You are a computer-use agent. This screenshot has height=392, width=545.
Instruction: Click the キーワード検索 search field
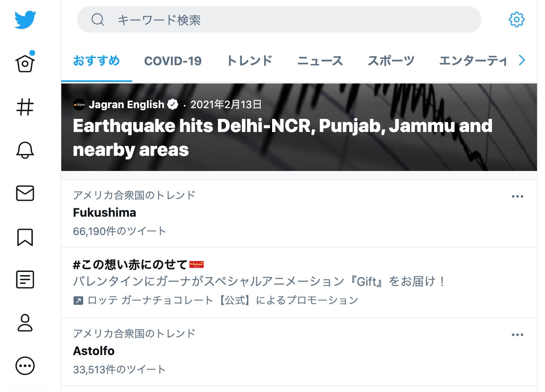[279, 19]
